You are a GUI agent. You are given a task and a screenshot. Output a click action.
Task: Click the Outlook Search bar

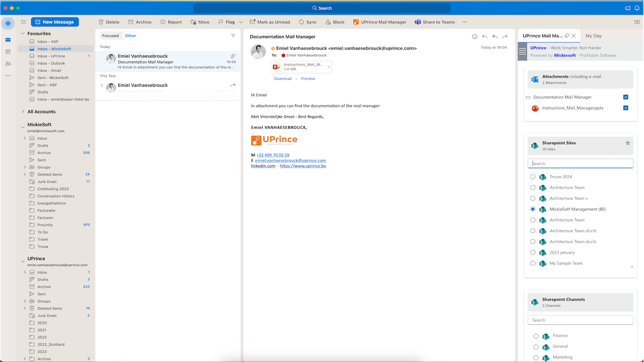(322, 8)
